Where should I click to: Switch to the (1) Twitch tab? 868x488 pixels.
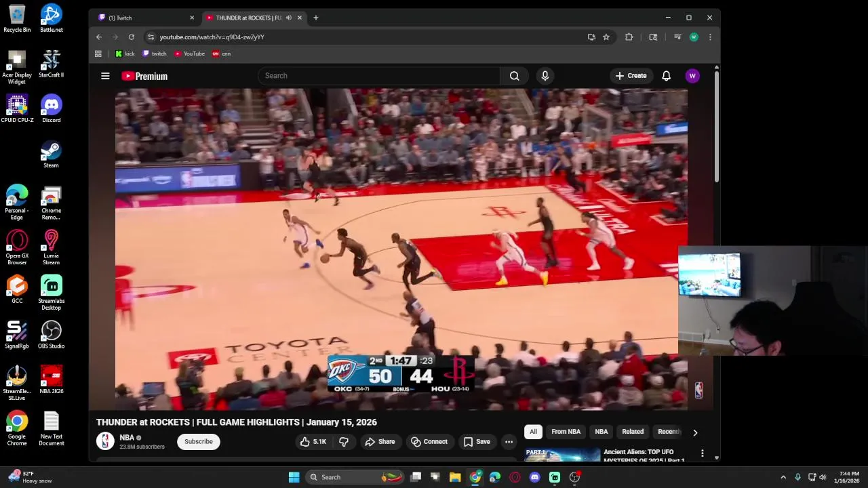(145, 18)
